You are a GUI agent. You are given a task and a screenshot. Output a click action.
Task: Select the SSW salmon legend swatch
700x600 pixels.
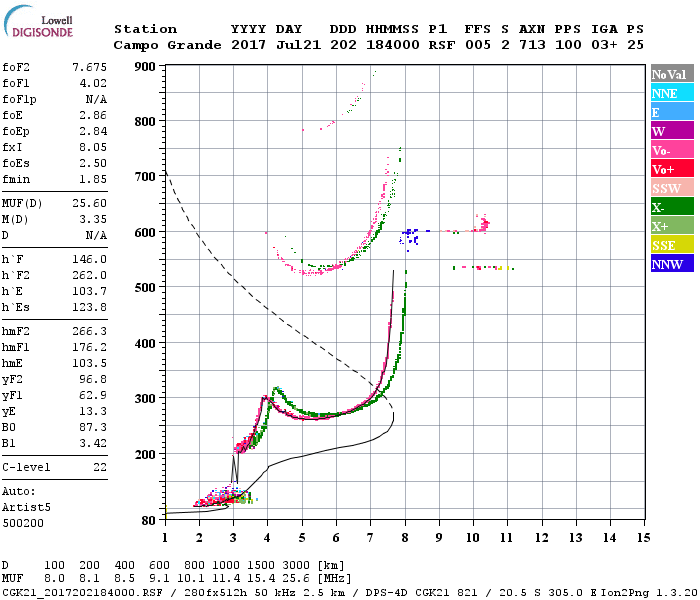672,188
